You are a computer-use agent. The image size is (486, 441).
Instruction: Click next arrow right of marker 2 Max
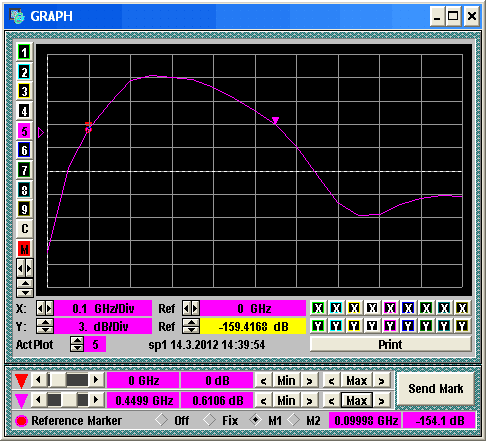tap(381, 400)
